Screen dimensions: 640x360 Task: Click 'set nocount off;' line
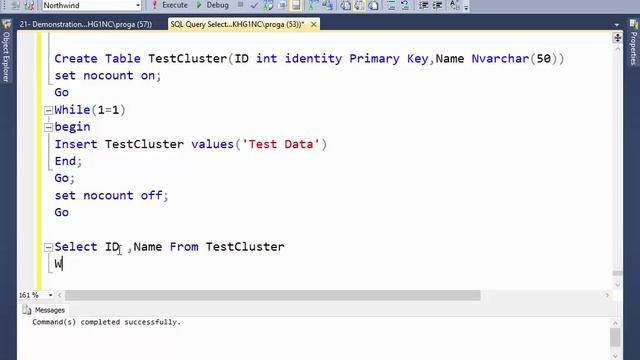(111, 196)
